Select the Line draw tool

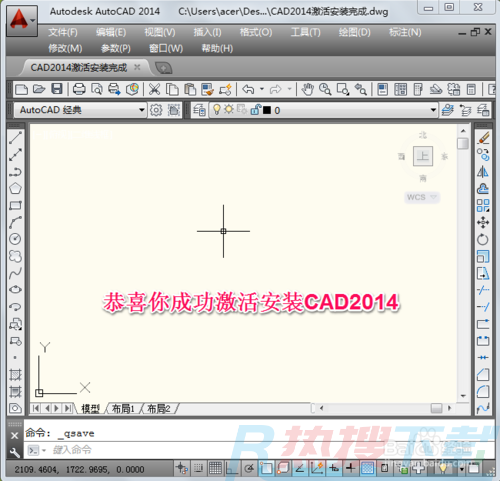click(15, 138)
